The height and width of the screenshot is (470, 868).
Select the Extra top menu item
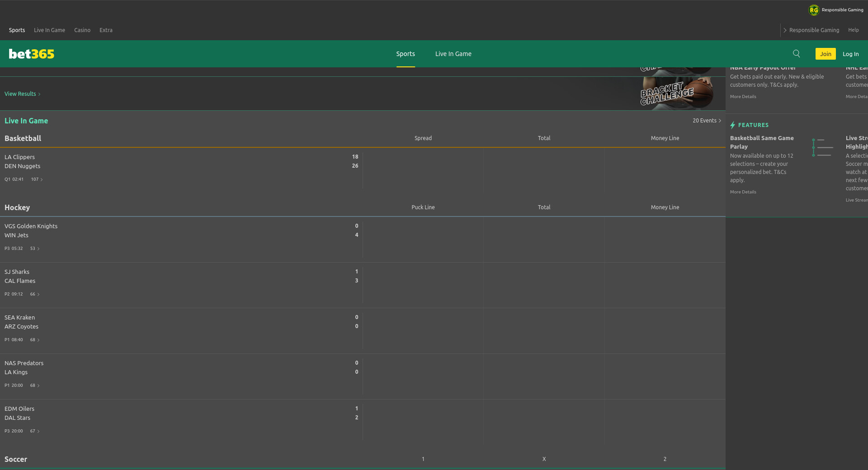(x=106, y=30)
